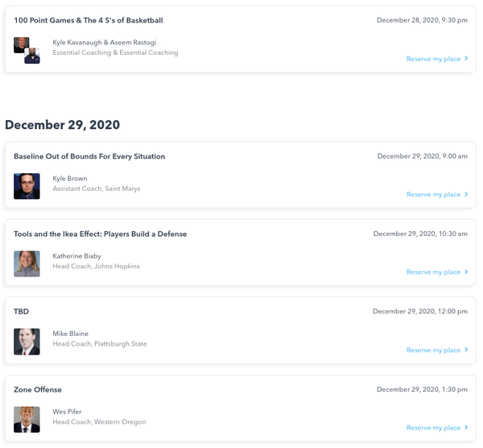This screenshot has width=483, height=448.
Task: Reserve my place for 100 Point Games
Action: tap(433, 59)
